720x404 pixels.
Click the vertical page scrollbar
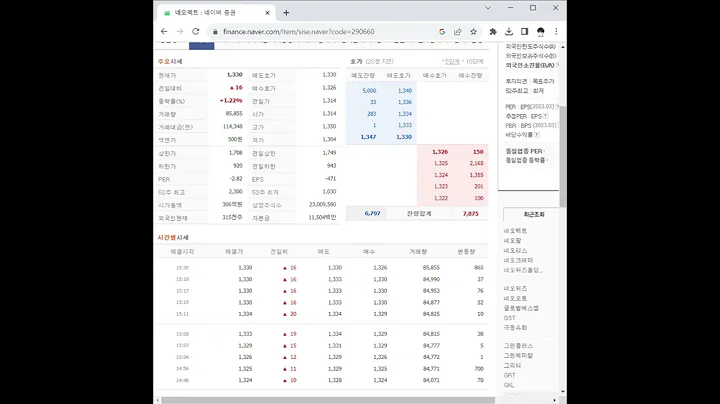point(563,156)
